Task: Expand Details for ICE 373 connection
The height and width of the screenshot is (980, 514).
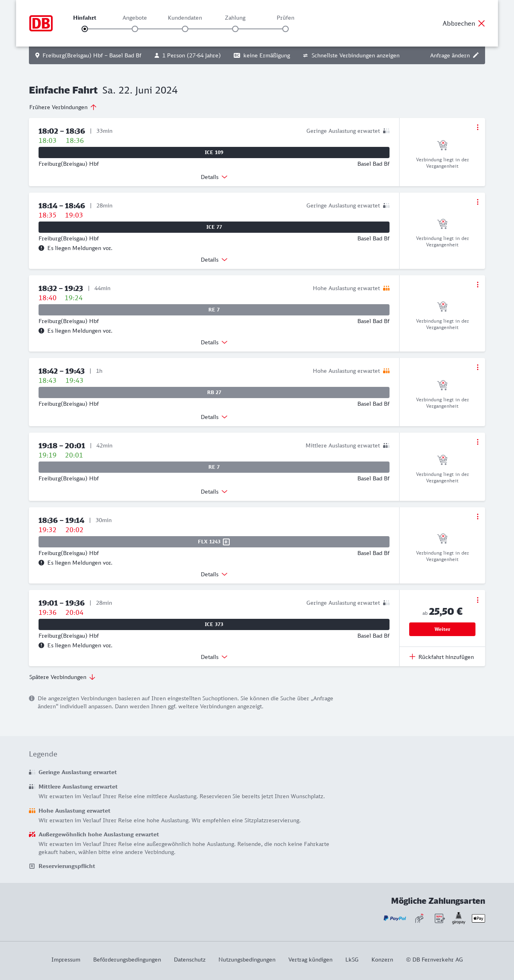Action: tap(214, 657)
